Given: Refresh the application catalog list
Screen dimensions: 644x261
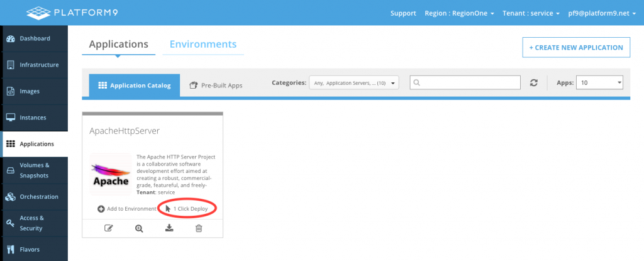Looking at the screenshot, I should 534,83.
